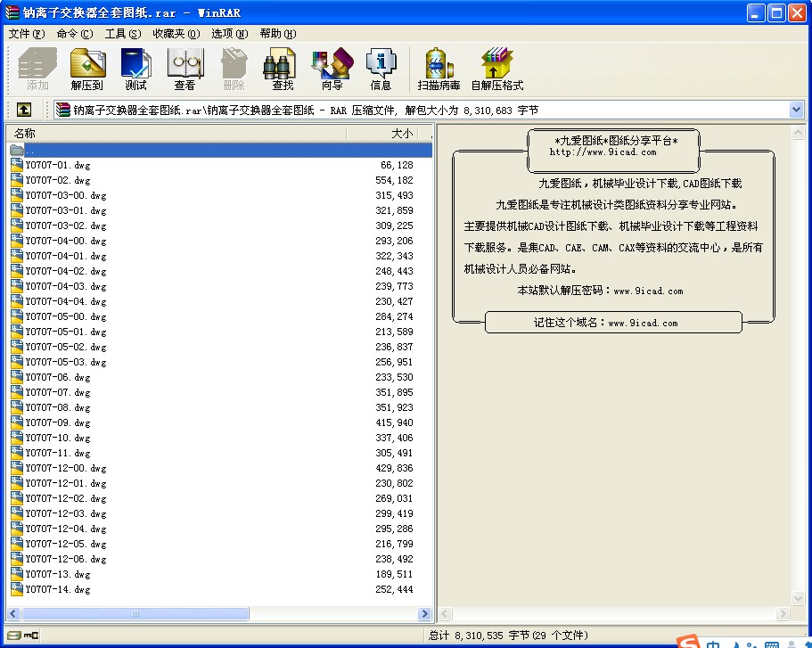Click the WinRAR title bar icon

pyautogui.click(x=12, y=12)
